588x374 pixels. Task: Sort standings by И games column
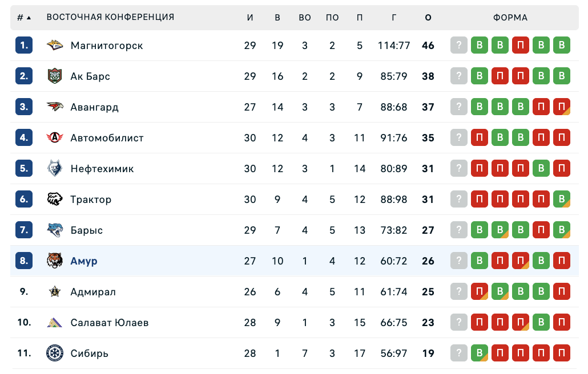[x=250, y=18]
